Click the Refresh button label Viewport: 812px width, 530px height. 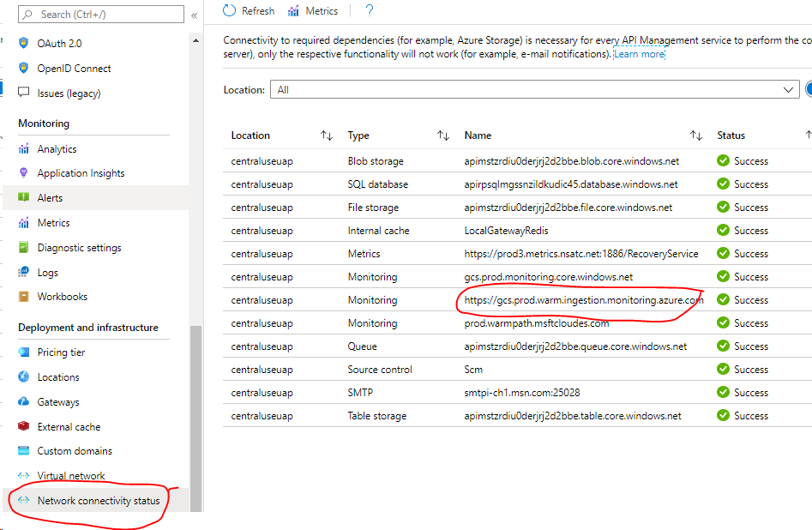258,11
